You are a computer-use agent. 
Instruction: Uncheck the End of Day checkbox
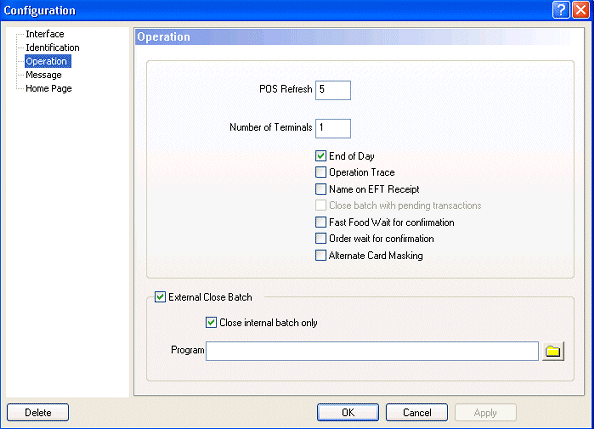coord(320,156)
